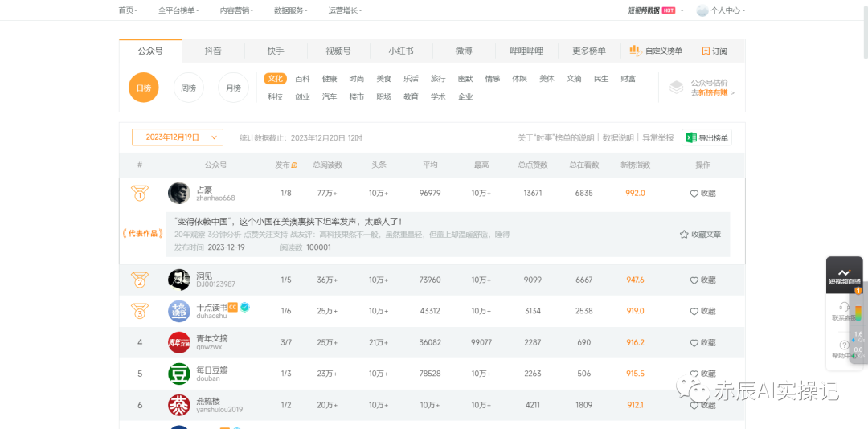Select the 健康 category filter
The image size is (868, 429).
(330, 79)
